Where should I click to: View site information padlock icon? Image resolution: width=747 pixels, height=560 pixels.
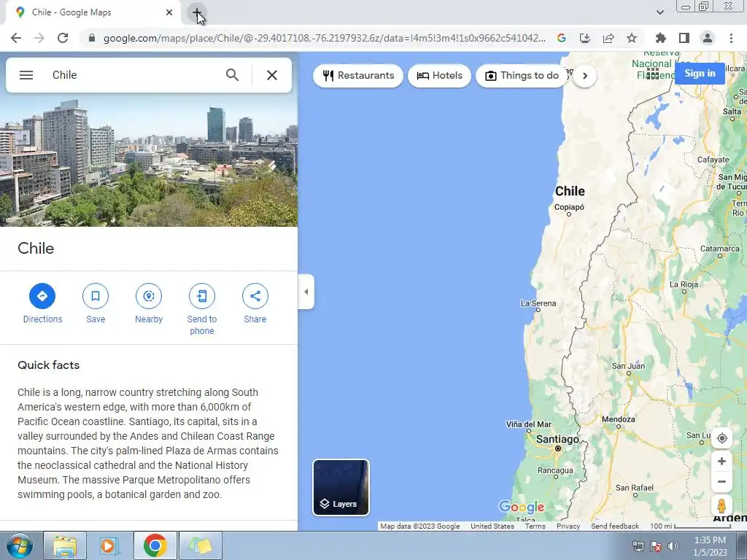92,38
